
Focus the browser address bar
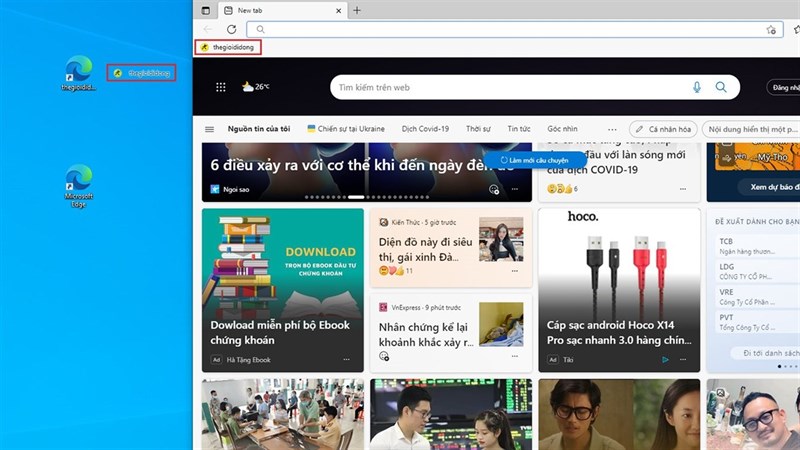514,30
